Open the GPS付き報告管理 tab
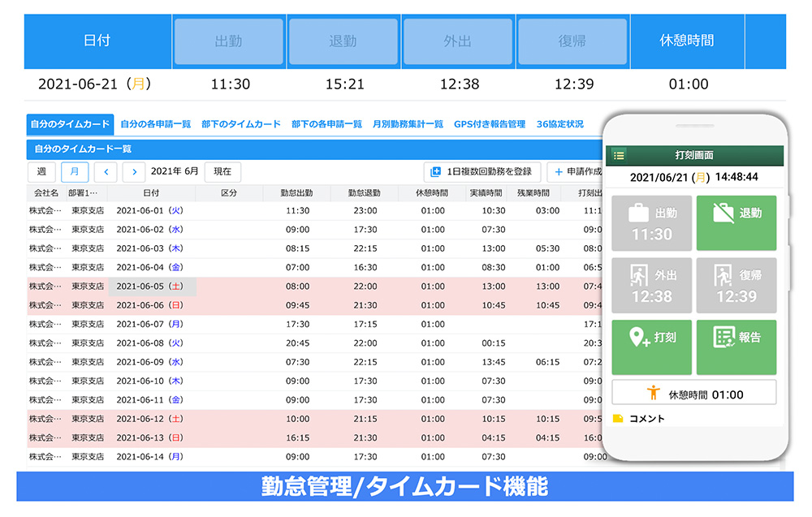Viewport: 812px width, 517px height. pos(490,124)
